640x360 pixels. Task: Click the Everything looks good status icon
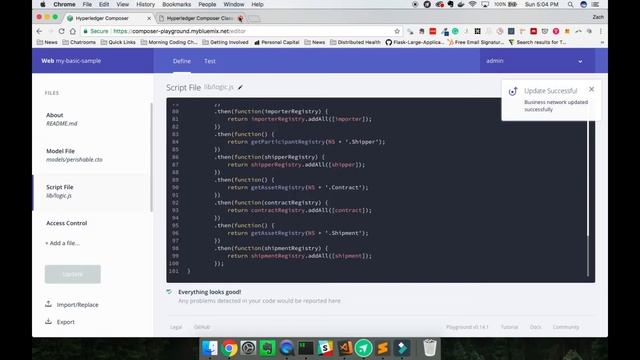click(169, 291)
